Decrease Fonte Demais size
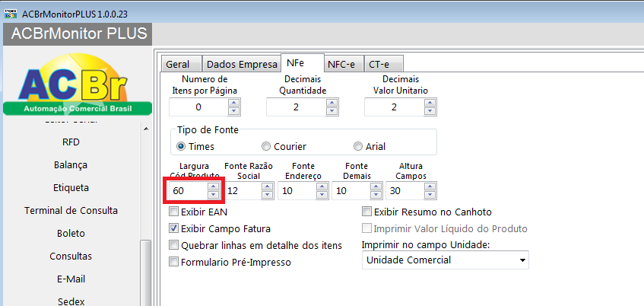The width and height of the screenshot is (644, 306). click(376, 195)
